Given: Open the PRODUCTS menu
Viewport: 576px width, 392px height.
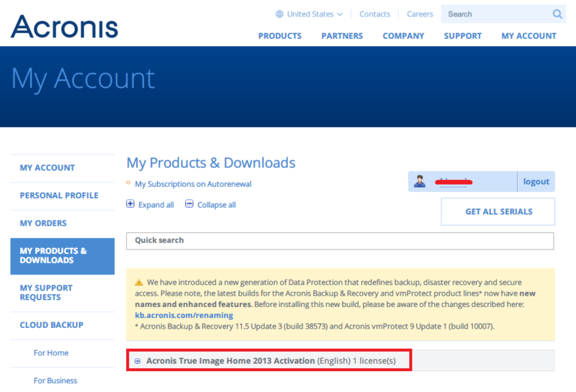Looking at the screenshot, I should [x=280, y=36].
